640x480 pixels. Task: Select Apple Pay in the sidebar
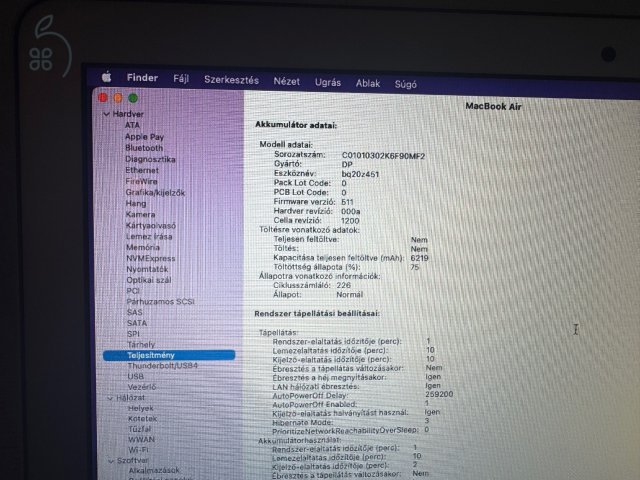144,137
